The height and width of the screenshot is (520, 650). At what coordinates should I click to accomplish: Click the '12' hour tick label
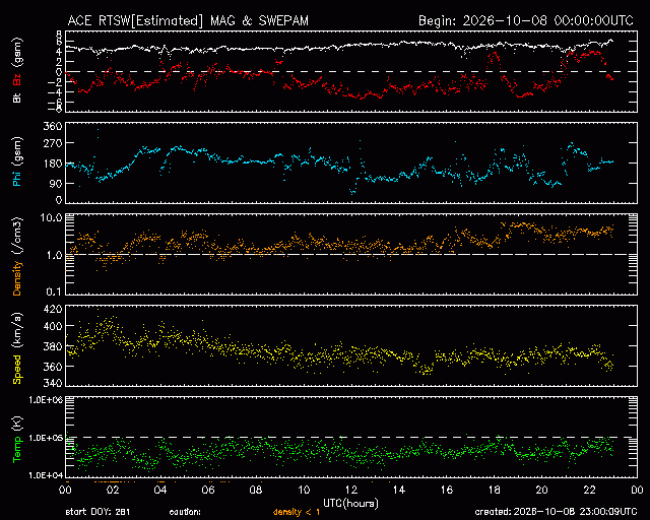pyautogui.click(x=352, y=490)
